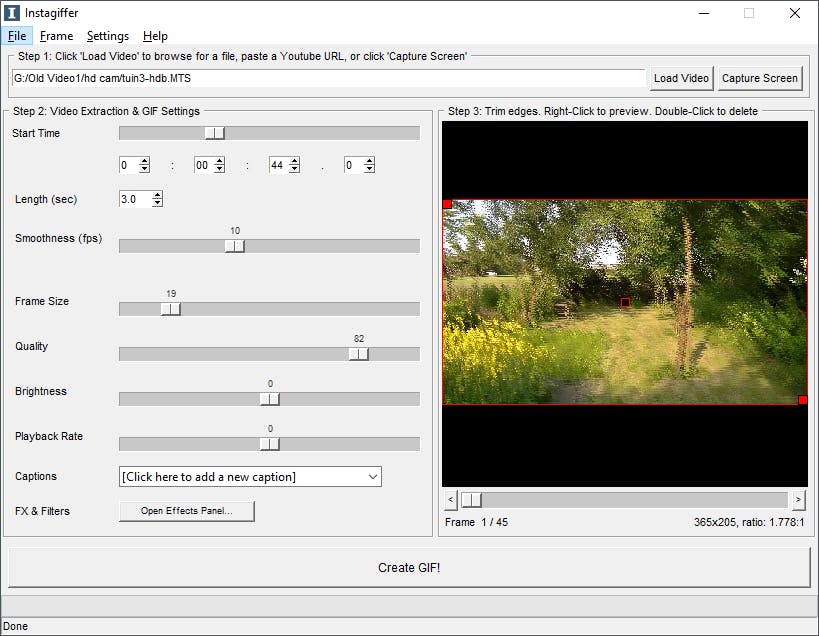The width and height of the screenshot is (819, 636).
Task: Click the Quality slider handle
Action: click(x=358, y=354)
